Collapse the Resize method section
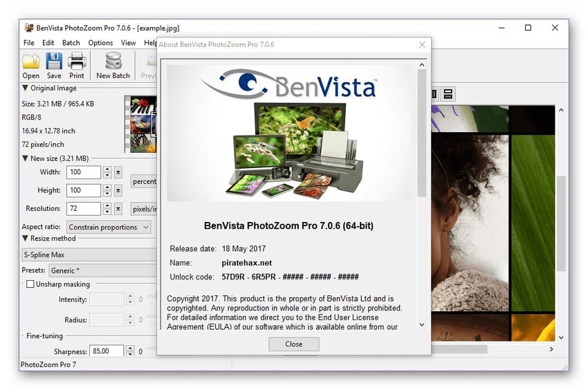588x390 pixels. pos(26,239)
